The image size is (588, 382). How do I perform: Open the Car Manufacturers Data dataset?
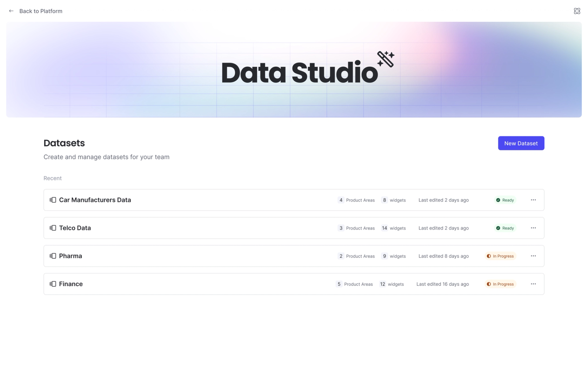point(95,200)
